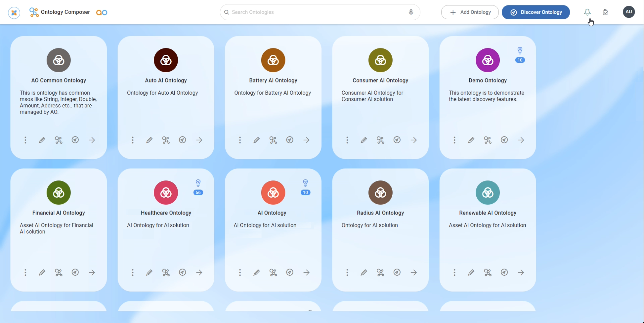
Task: Open the AU user avatar menu
Action: (628, 12)
